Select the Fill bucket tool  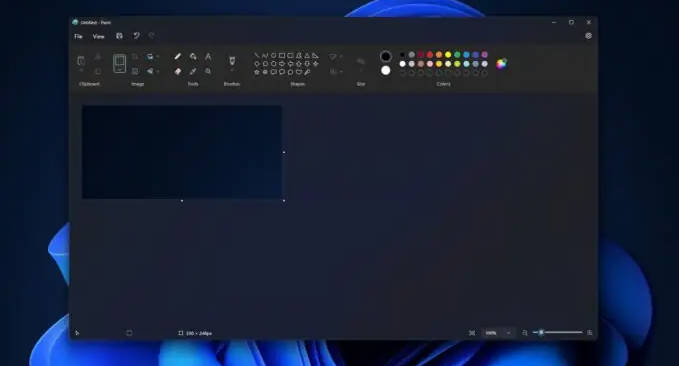click(x=193, y=56)
